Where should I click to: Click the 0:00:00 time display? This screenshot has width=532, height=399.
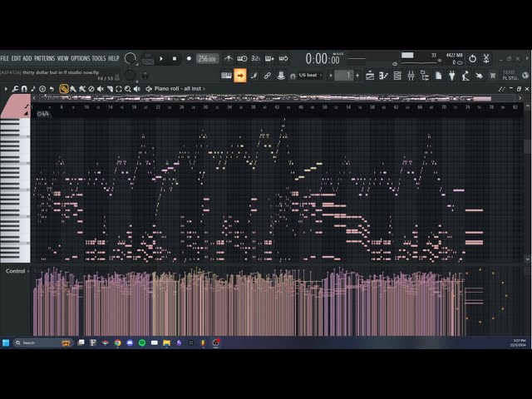pos(323,59)
